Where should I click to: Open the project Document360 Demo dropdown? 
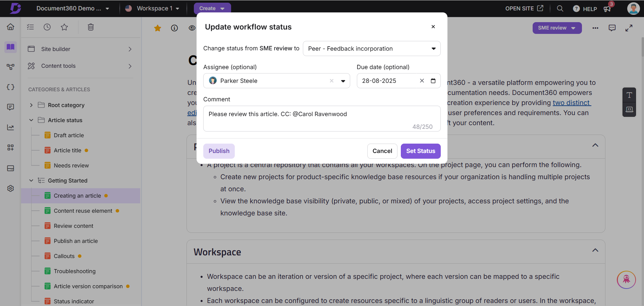click(x=72, y=8)
